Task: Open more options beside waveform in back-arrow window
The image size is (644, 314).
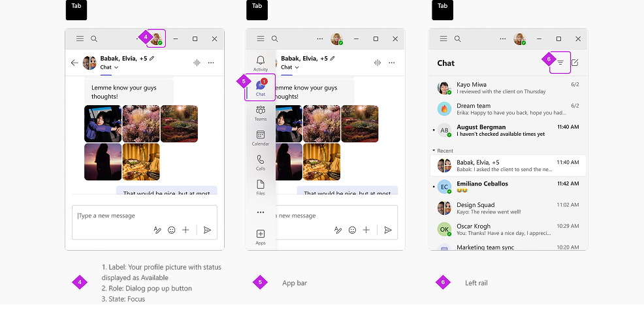Action: (x=211, y=63)
